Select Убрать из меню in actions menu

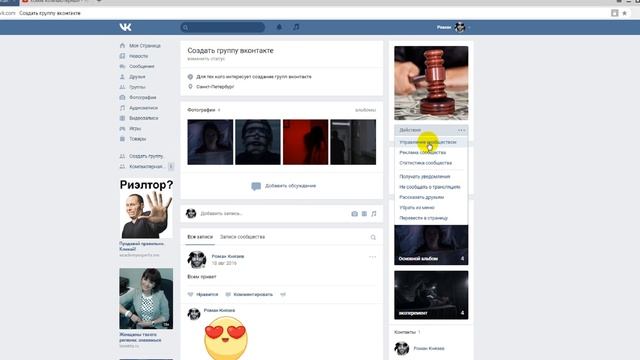417,207
